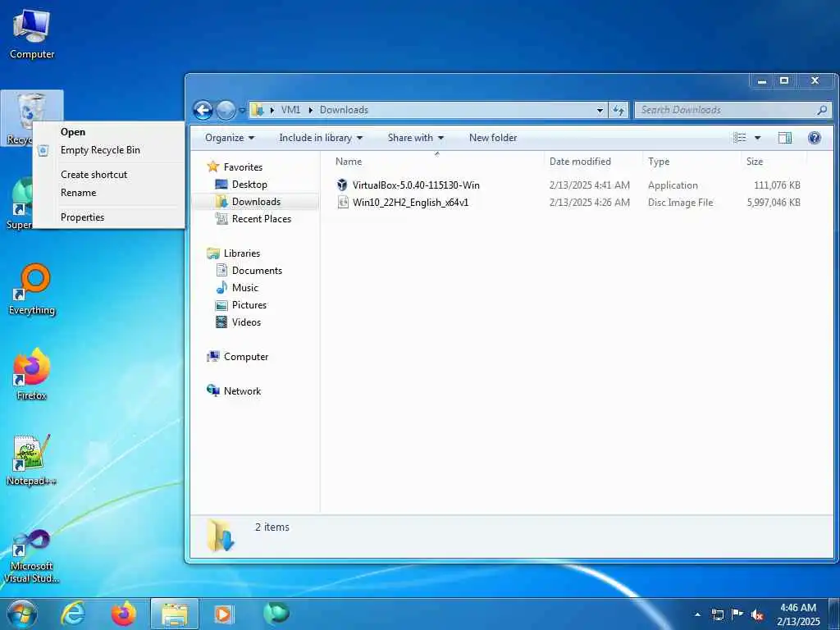Expand the arrow before Downloads in address bar
This screenshot has height=630, width=840.
310,110
